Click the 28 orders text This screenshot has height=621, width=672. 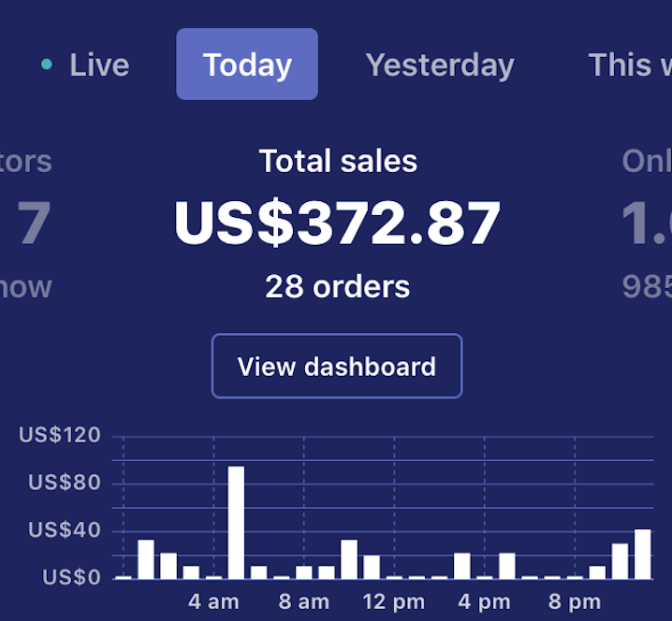click(338, 285)
